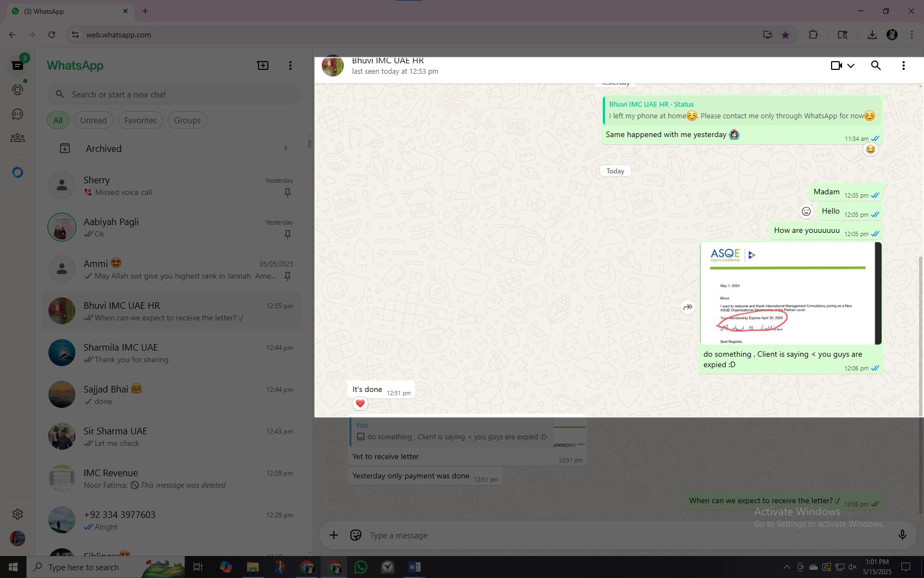Open chat options three-dot menu in header
924x578 pixels.
(903, 66)
